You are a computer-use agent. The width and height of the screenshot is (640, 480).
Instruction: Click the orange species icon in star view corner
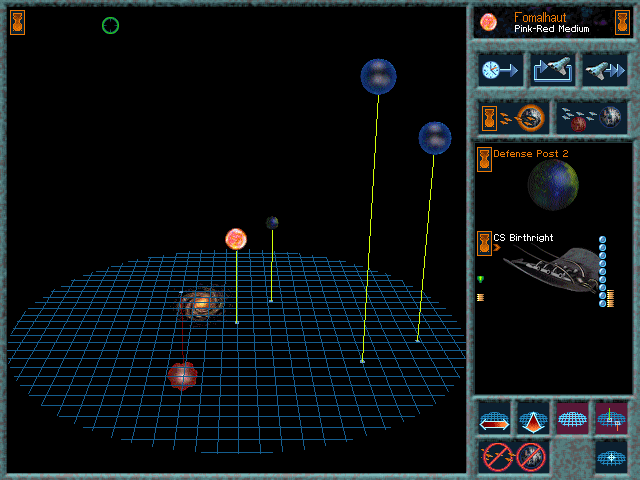pos(18,22)
